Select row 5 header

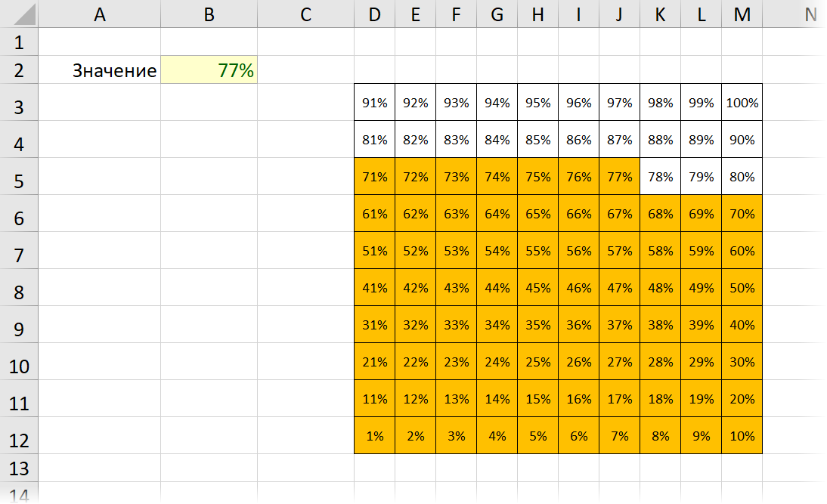pos(19,177)
